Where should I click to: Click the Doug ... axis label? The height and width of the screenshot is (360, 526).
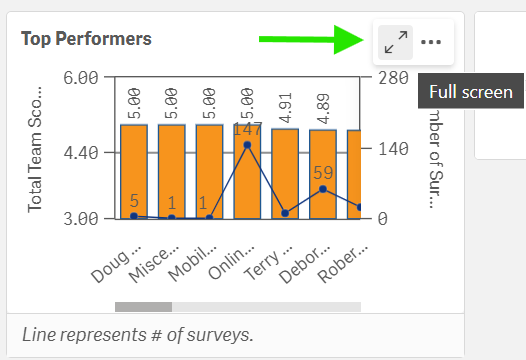116,264
